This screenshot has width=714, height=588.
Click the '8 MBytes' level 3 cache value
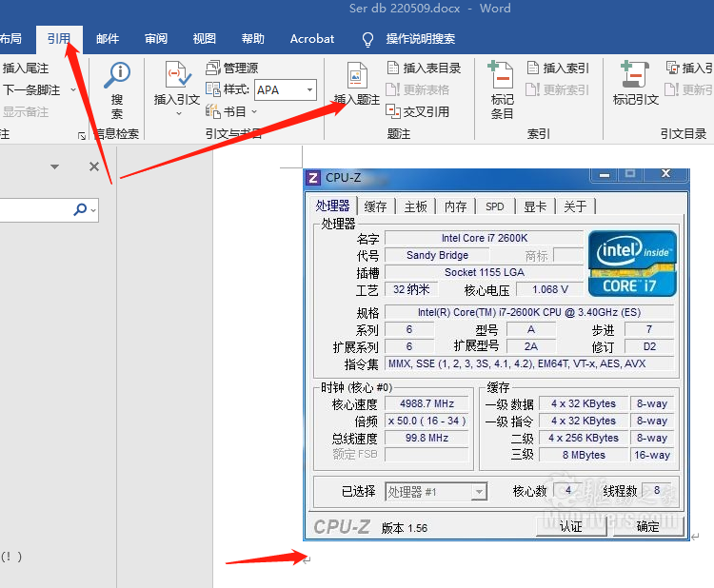pos(584,455)
